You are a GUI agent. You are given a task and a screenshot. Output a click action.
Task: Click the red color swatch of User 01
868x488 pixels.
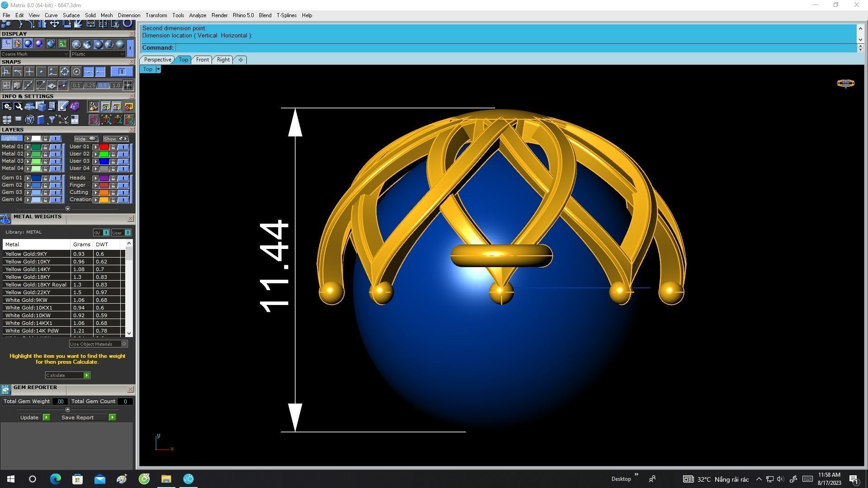pyautogui.click(x=104, y=147)
